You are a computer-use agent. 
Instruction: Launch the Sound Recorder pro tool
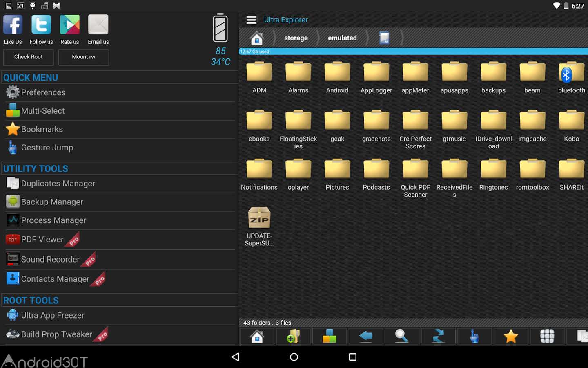(120, 260)
